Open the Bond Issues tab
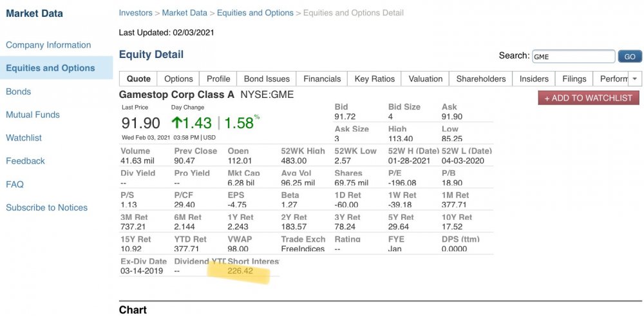This screenshot has height=319, width=644. (267, 79)
